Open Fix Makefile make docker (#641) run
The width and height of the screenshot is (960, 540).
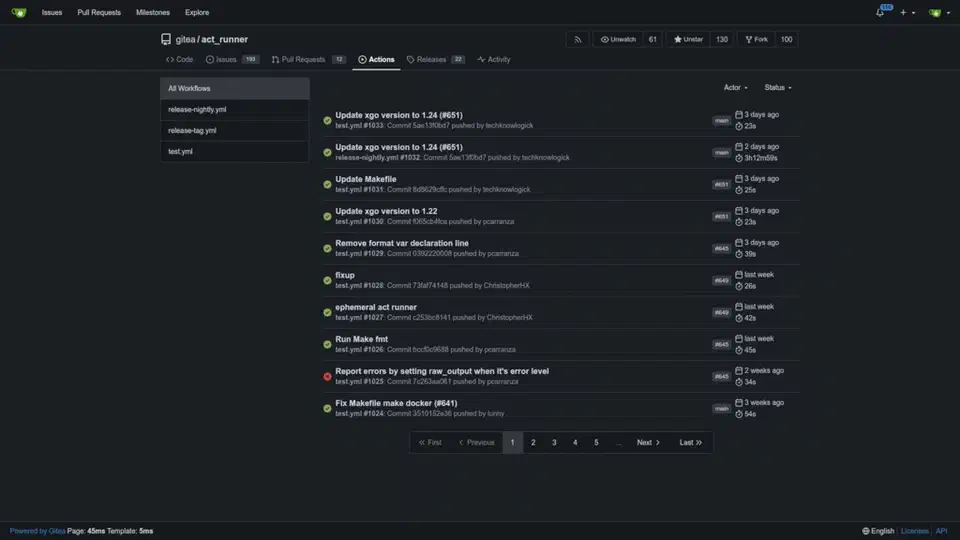(x=396, y=403)
